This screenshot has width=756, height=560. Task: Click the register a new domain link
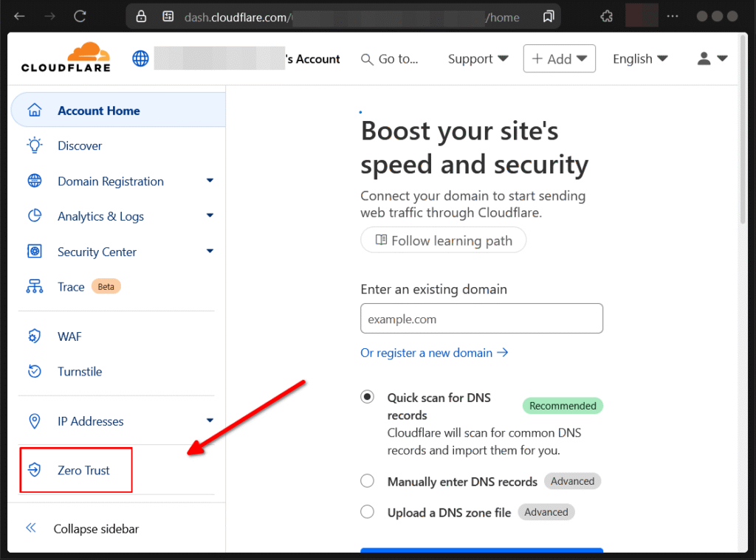pyautogui.click(x=434, y=353)
